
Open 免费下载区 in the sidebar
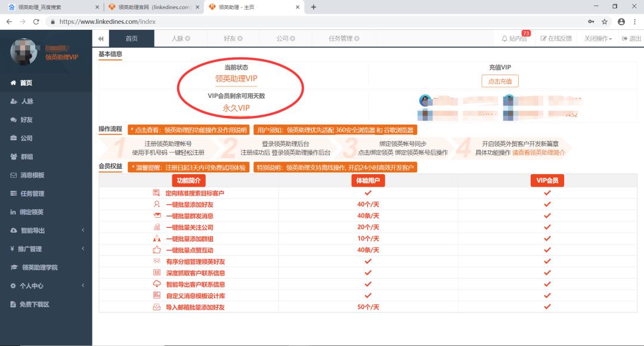click(x=46, y=304)
